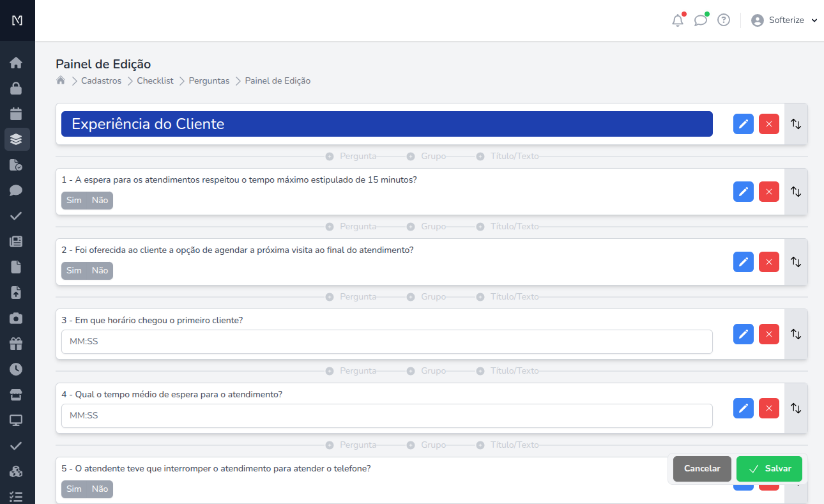Screen dimensions: 824x504
Task: Open the gift icon in the sidebar
Action: pyautogui.click(x=17, y=344)
